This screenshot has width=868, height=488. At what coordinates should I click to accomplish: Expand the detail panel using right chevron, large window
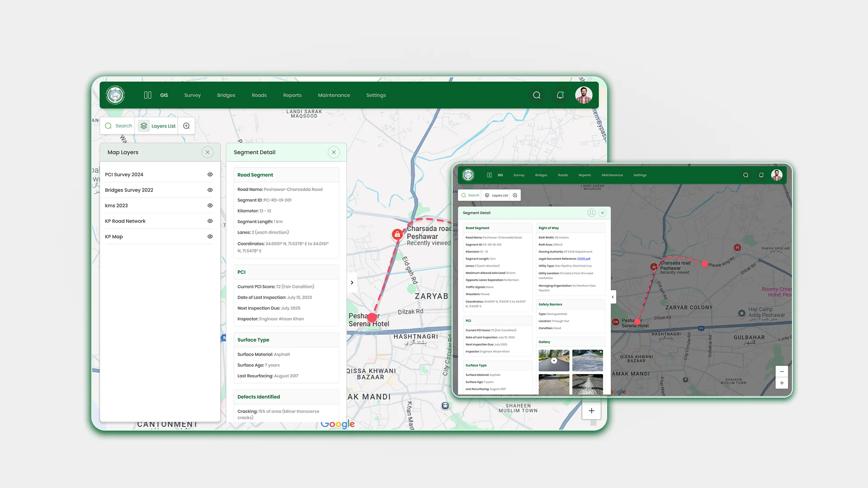tap(352, 282)
